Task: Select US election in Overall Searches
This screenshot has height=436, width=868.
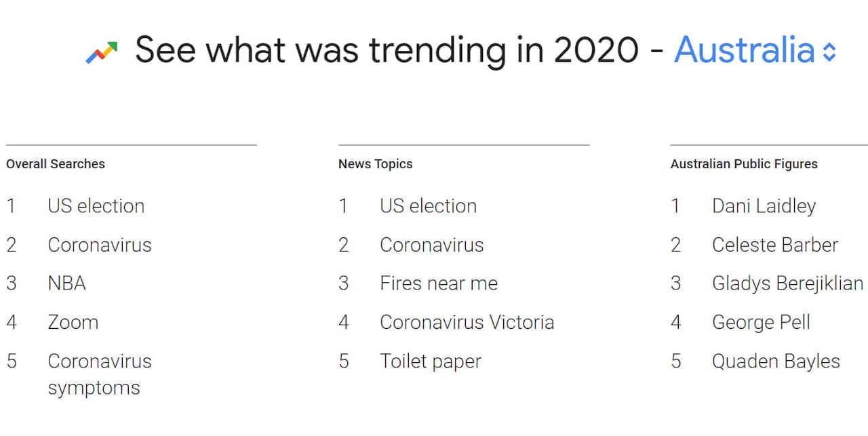Action: (x=96, y=206)
